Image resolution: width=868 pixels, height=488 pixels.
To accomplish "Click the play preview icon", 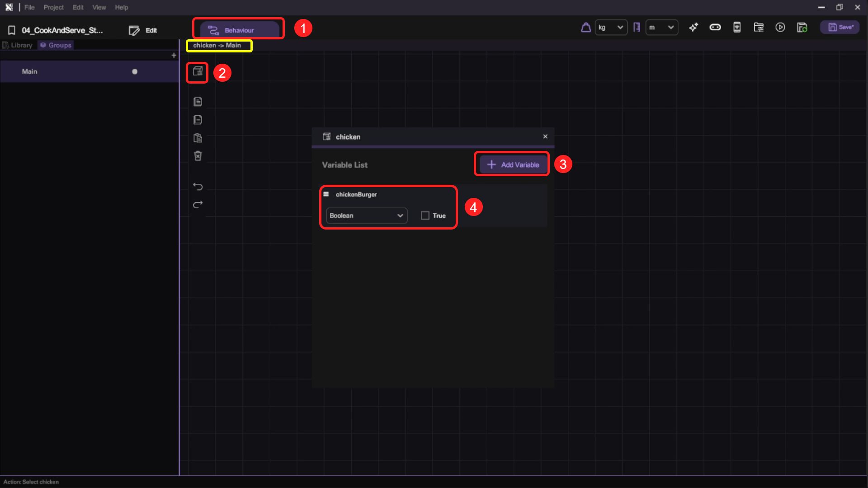I will click(780, 28).
